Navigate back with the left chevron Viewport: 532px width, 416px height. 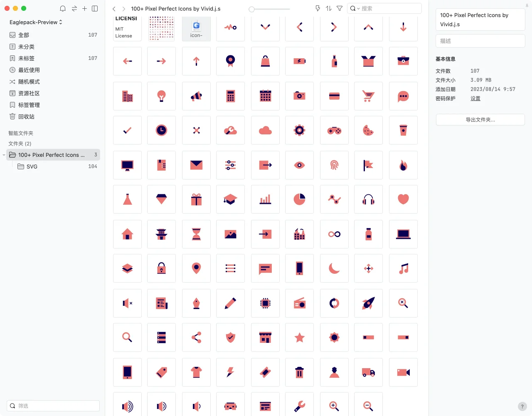coord(114,9)
